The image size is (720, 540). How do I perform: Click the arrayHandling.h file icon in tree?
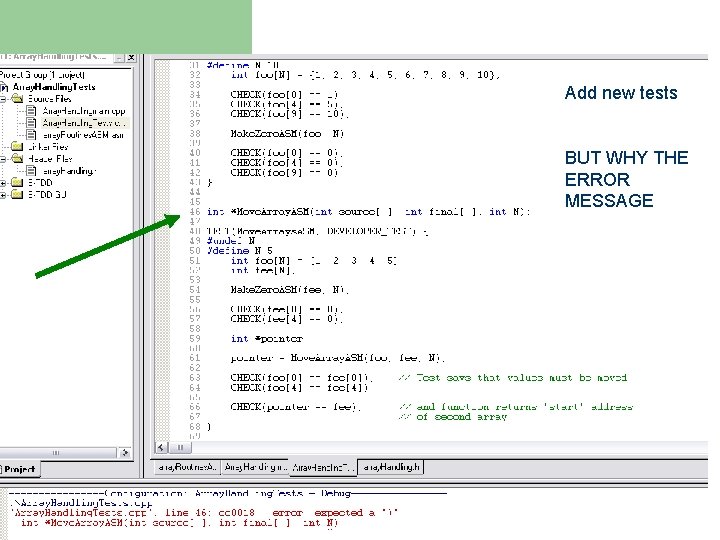(x=31, y=171)
